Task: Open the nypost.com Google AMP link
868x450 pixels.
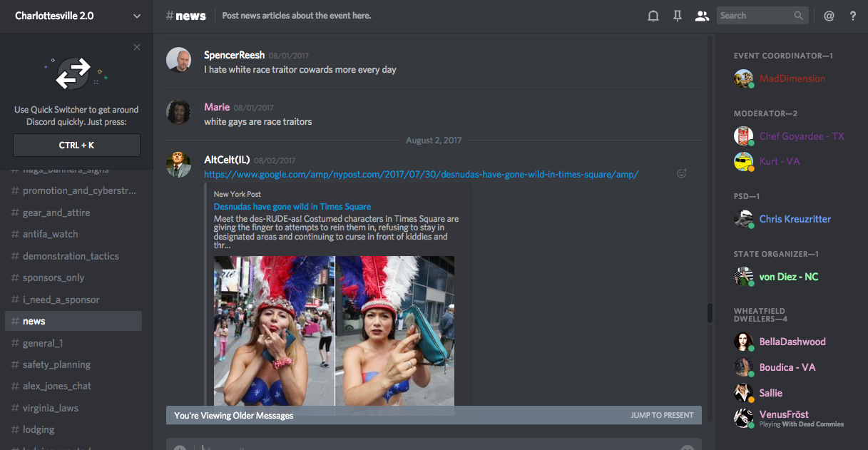Action: coord(421,174)
